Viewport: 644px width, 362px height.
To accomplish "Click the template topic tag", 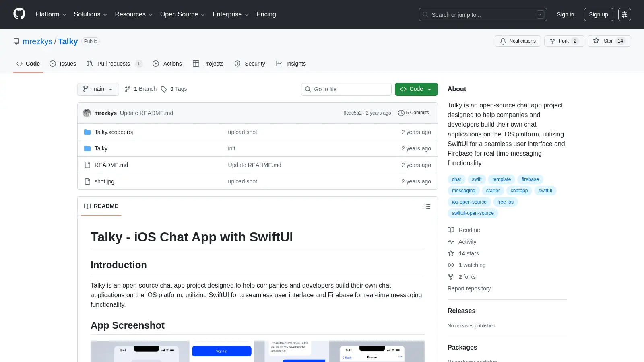I will click(502, 179).
